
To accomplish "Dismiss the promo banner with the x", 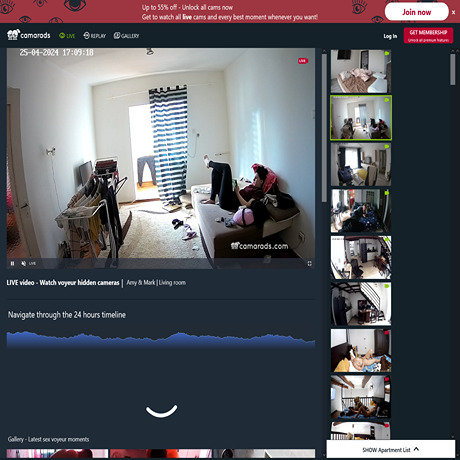I will click(453, 12).
